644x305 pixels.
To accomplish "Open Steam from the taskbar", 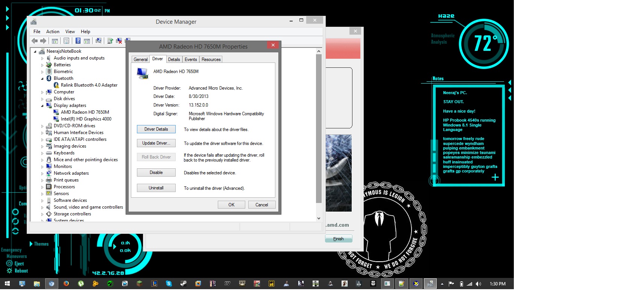I will [x=184, y=284].
